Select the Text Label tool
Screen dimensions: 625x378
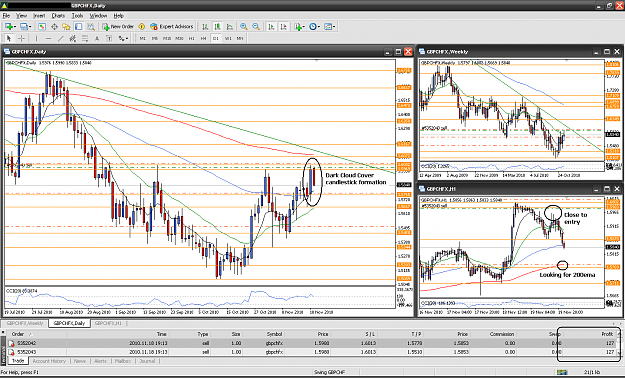coord(109,38)
